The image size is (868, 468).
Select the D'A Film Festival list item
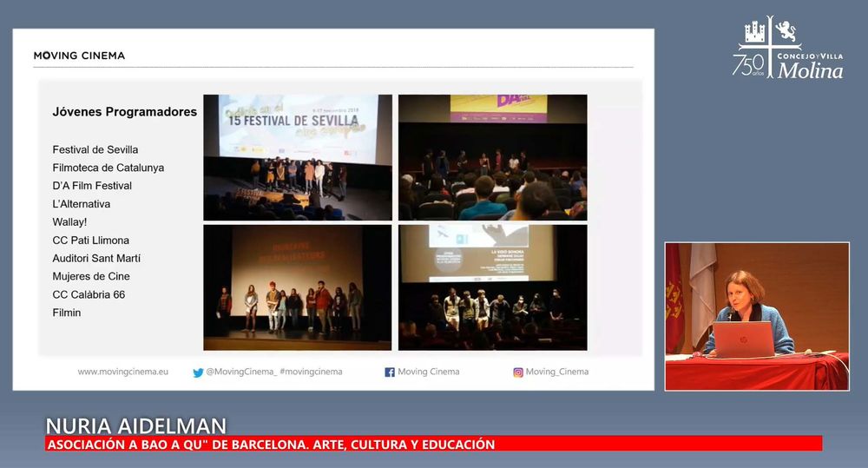(92, 186)
